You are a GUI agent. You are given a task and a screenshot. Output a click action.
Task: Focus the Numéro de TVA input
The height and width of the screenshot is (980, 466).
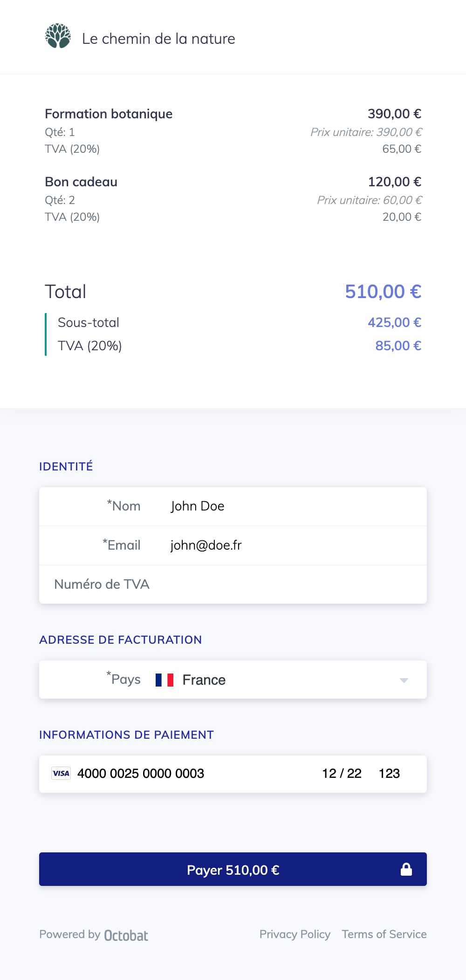(233, 585)
